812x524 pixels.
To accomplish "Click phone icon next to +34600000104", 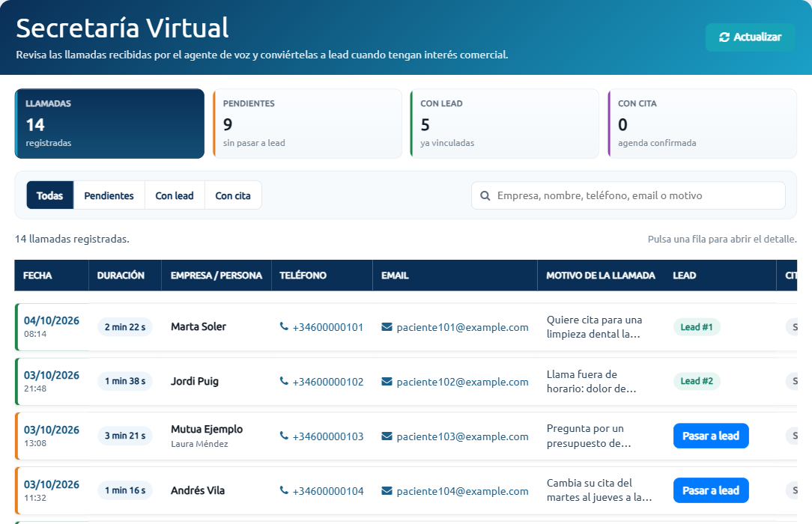I will point(284,490).
